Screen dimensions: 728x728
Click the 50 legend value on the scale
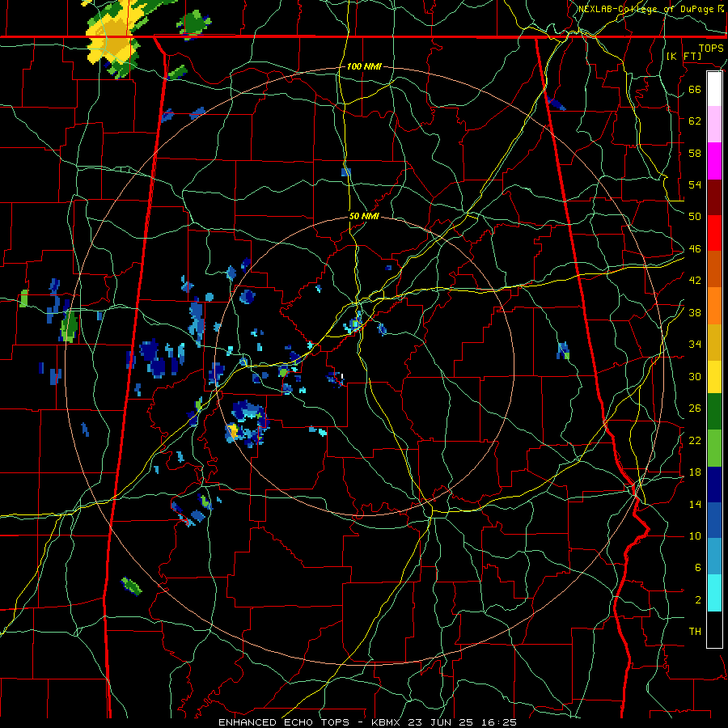point(695,216)
